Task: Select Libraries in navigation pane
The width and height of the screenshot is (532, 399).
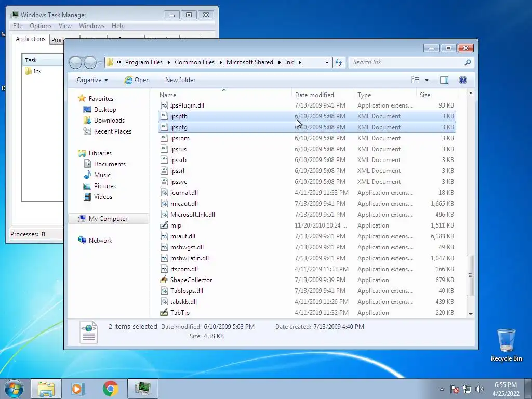Action: pos(100,153)
